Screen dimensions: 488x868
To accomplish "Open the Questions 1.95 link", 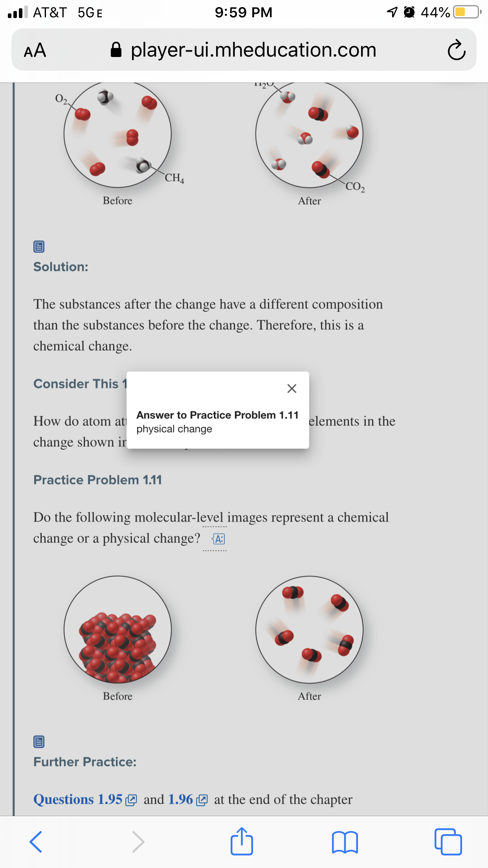I will [x=85, y=800].
